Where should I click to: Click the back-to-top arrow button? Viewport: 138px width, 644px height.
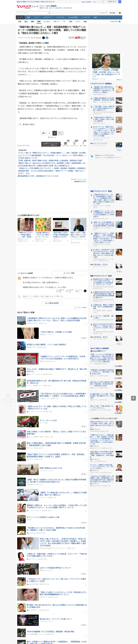134,398
